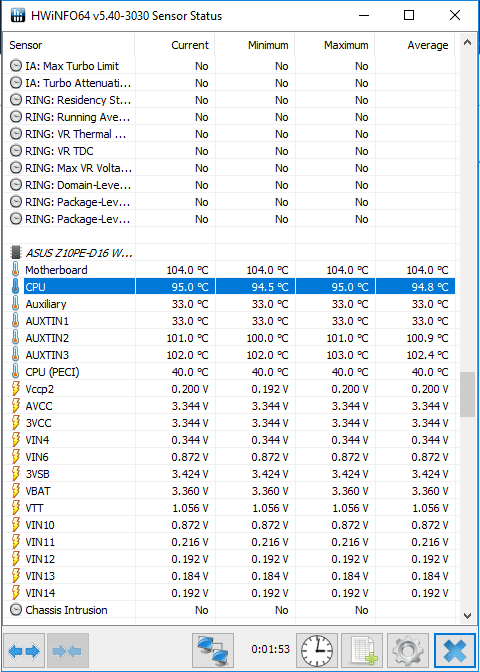Close sensors with blue X button
This screenshot has width=480, height=672.
455,651
